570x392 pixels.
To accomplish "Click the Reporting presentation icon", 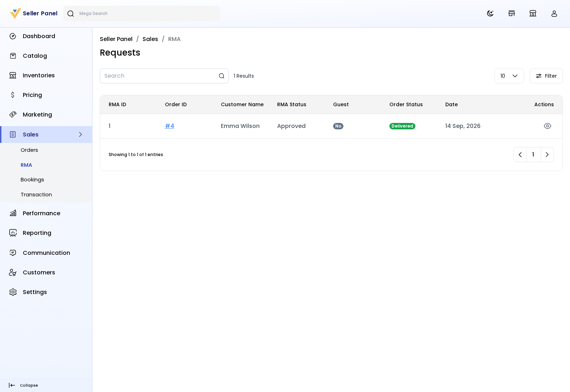I will coord(13,233).
